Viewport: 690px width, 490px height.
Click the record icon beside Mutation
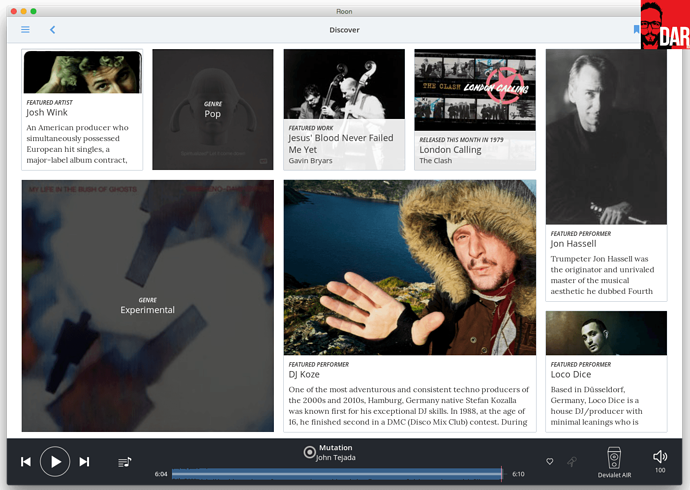(310, 452)
